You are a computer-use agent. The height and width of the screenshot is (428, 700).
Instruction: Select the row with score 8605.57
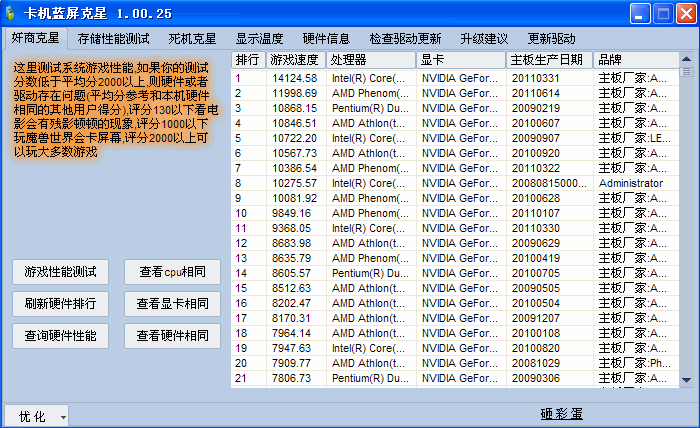[455, 273]
